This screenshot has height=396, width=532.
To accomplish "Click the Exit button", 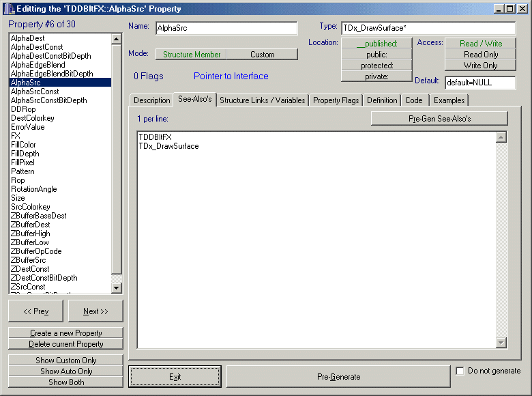I will (175, 377).
